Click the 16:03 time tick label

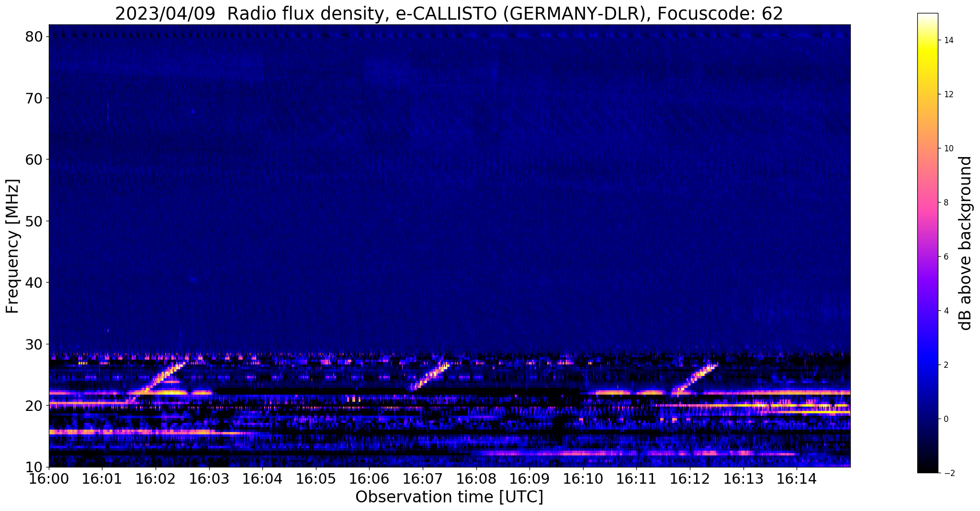point(209,478)
